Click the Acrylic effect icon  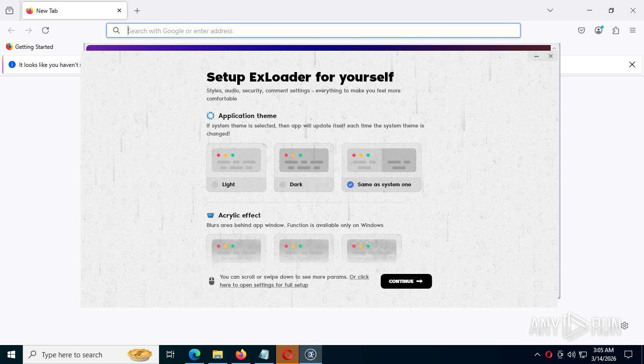211,215
